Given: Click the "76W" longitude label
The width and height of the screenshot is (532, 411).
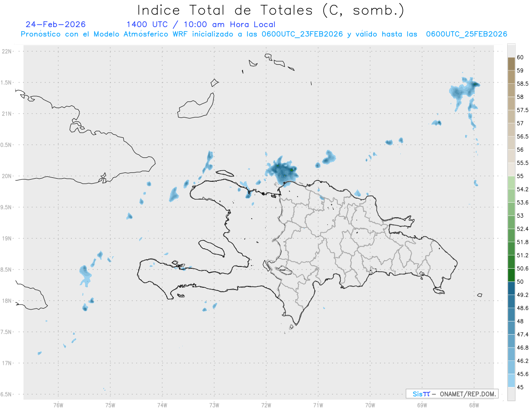Looking at the screenshot, I should tap(58, 405).
